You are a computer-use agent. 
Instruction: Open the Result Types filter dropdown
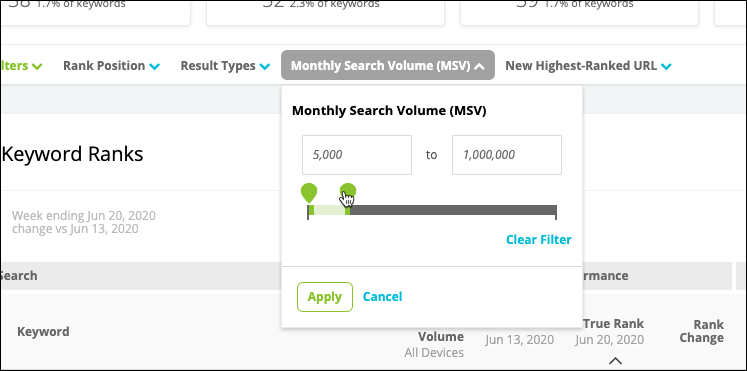pos(225,66)
